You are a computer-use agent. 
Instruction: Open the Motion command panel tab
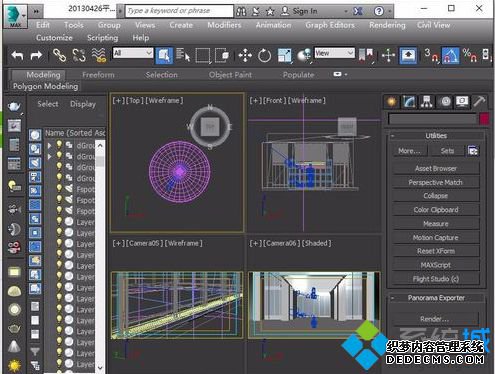coord(445,101)
